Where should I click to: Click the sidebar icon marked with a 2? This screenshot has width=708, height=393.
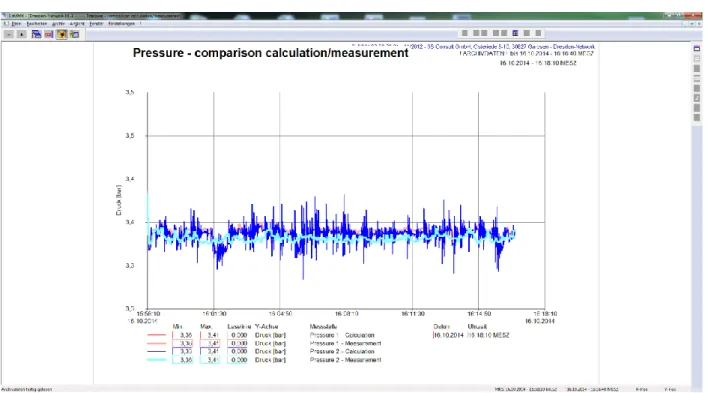coord(697,98)
